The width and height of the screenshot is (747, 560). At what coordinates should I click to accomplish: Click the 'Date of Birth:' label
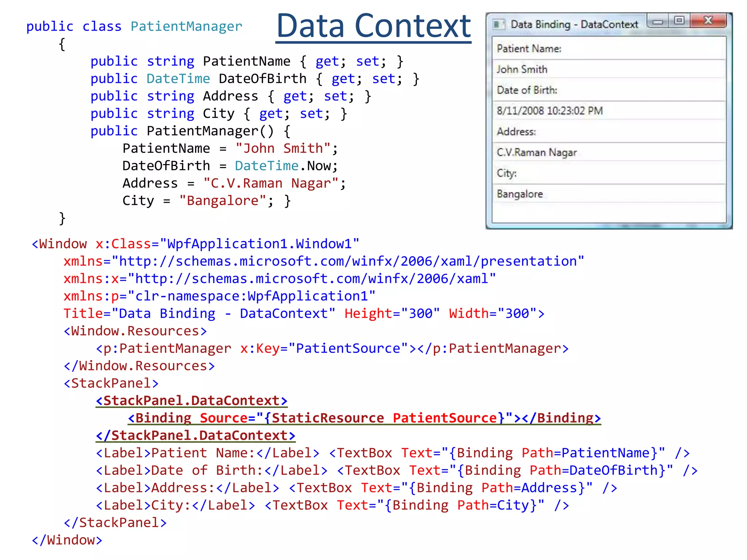click(527, 90)
